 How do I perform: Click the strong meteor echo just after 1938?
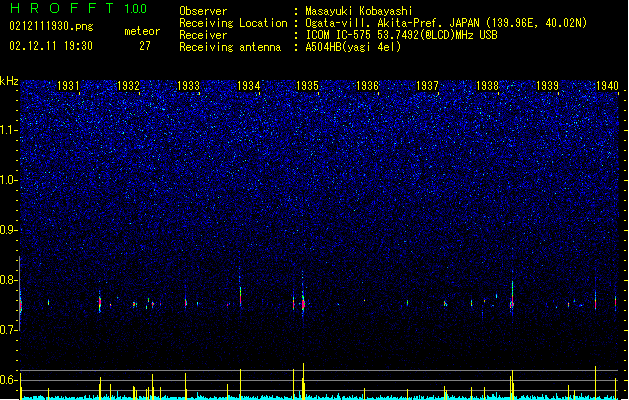click(x=512, y=297)
